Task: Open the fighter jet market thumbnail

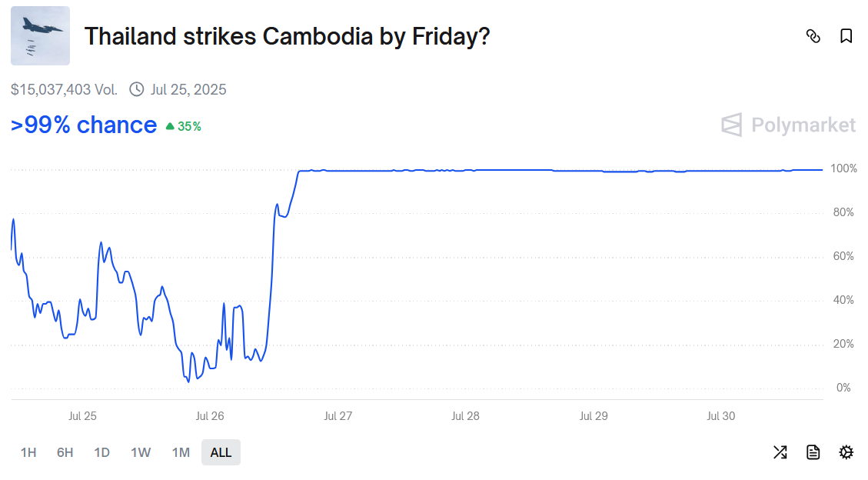Action: (40, 36)
